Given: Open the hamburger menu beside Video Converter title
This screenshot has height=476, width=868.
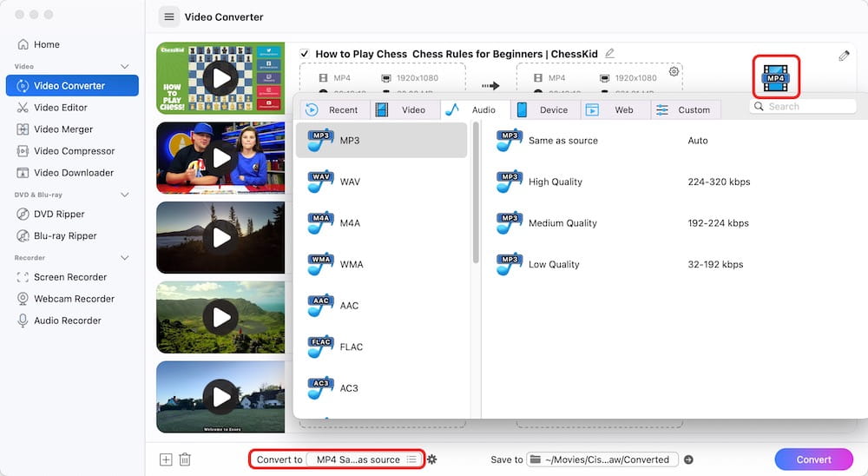Looking at the screenshot, I should 169,17.
